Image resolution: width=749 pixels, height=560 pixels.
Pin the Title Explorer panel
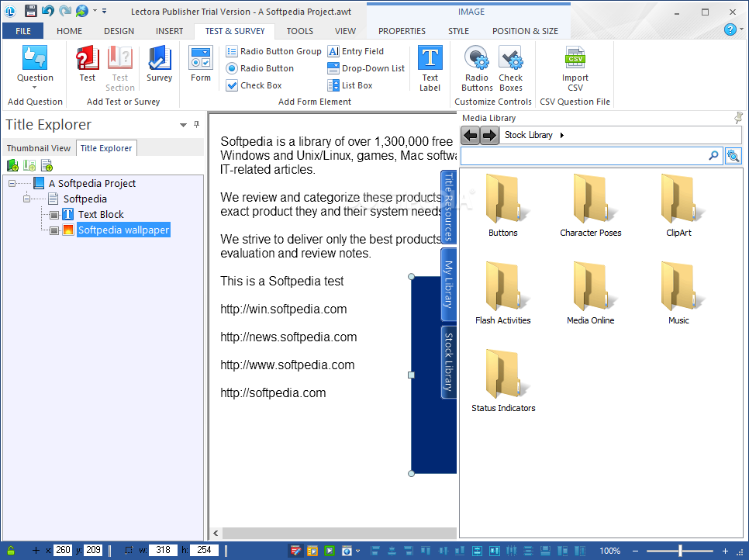tap(196, 124)
